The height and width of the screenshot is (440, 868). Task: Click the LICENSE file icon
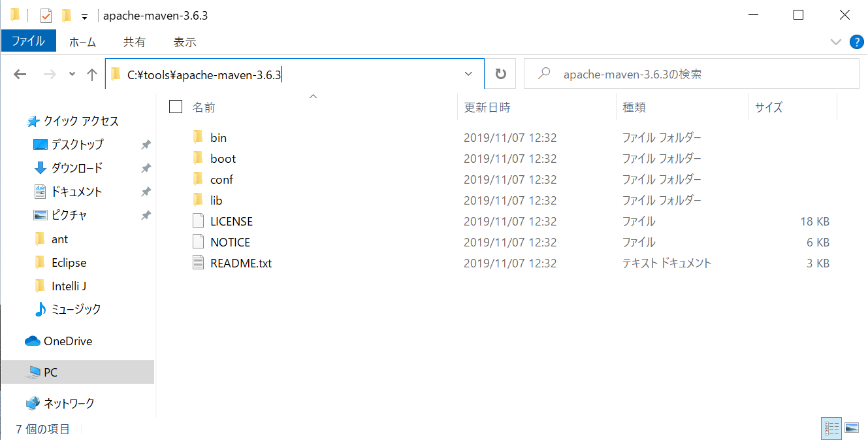199,221
